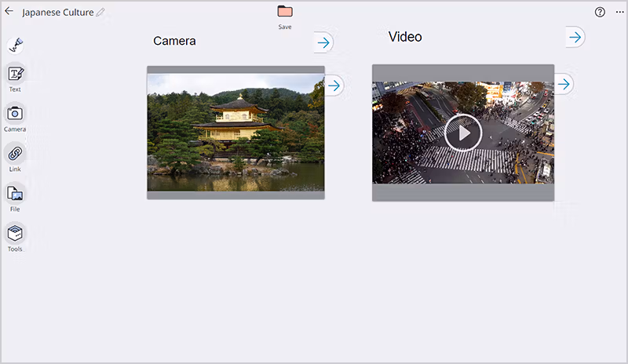Open the Camera tool in sidebar
The height and width of the screenshot is (364, 628).
pos(15,114)
